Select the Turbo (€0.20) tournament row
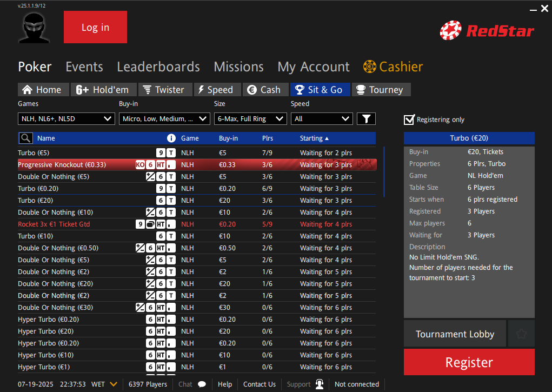Screen dimensions: 552x392 (x=197, y=188)
